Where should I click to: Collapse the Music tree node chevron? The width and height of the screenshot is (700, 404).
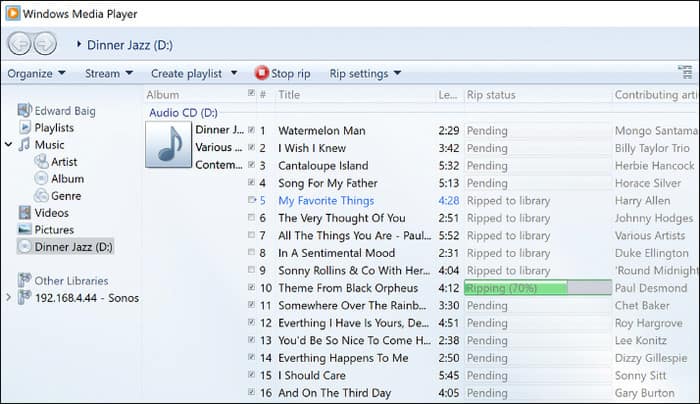[x=8, y=144]
